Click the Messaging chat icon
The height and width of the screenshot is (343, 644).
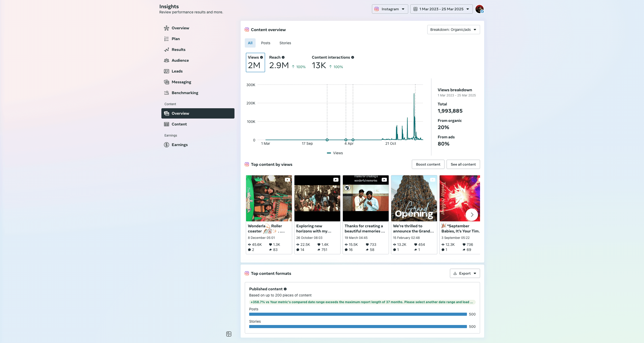point(167,82)
